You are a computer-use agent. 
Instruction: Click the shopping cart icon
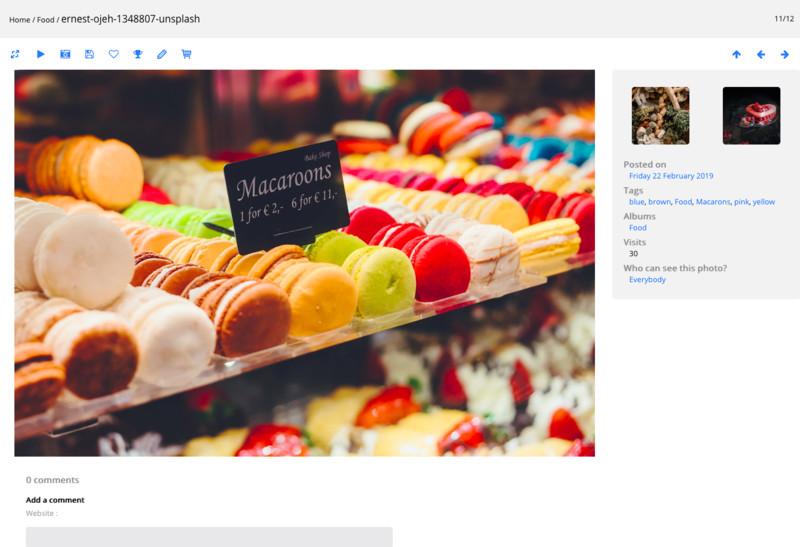[186, 54]
